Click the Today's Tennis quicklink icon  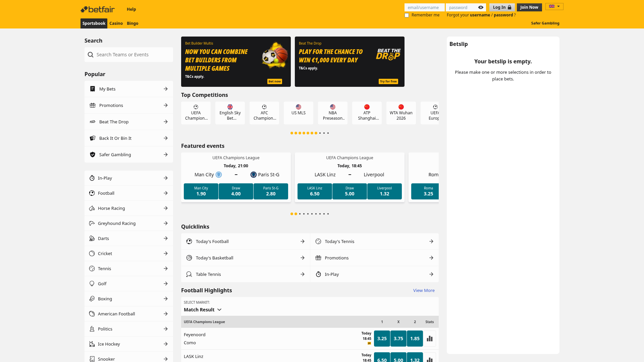(318, 241)
